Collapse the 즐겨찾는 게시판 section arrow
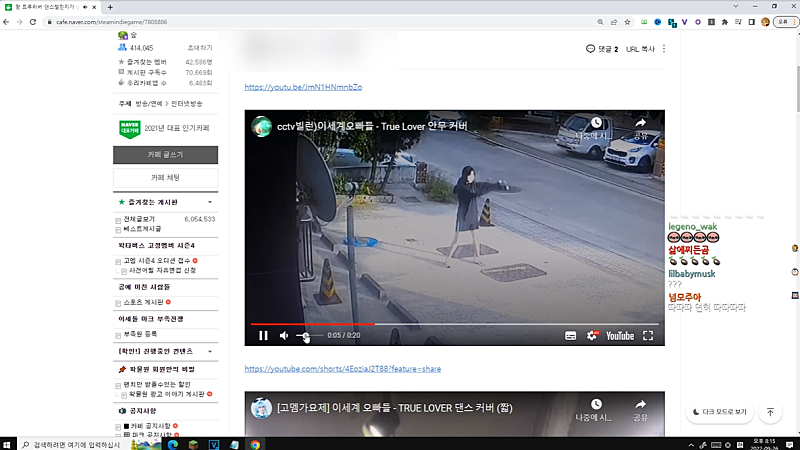The height and width of the screenshot is (450, 800). coord(210,203)
